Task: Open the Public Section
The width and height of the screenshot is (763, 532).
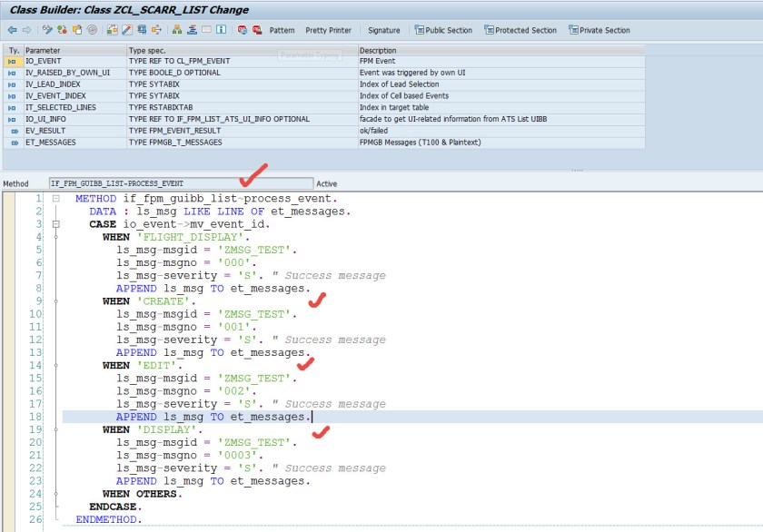Action: pos(443,30)
